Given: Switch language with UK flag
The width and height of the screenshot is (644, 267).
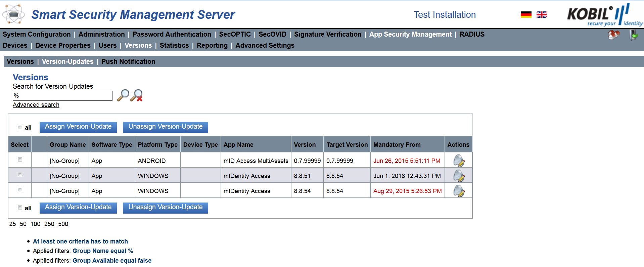Looking at the screenshot, I should (542, 14).
